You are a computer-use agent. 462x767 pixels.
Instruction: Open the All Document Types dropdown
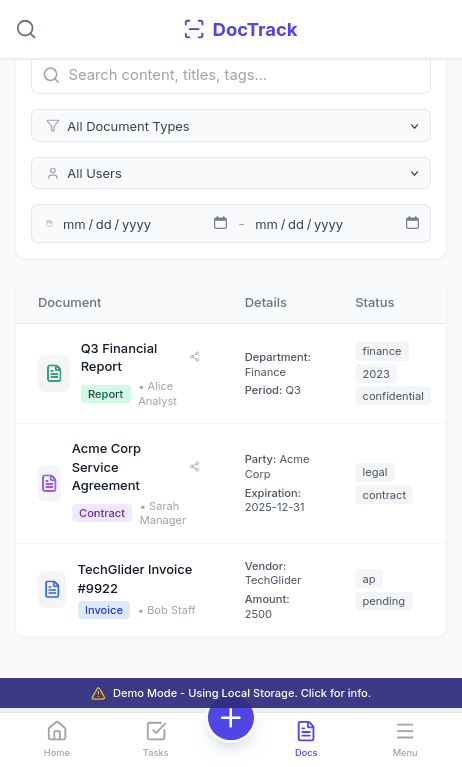231,126
